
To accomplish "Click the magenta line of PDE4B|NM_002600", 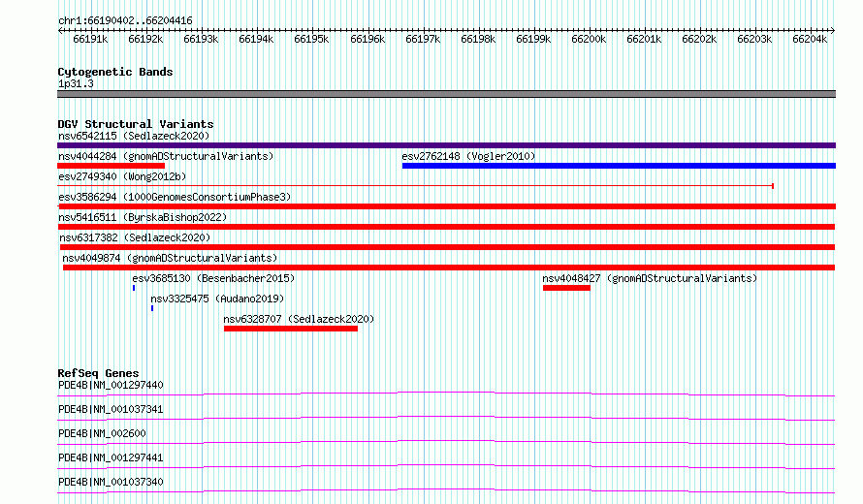I will coord(446,442).
